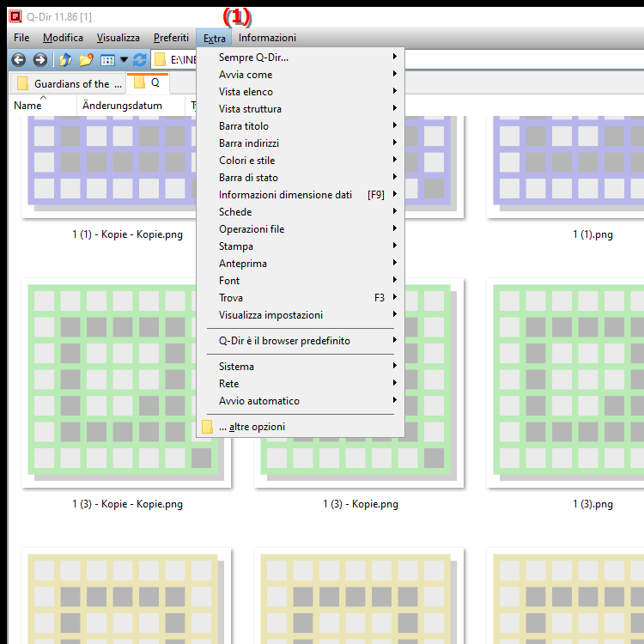The image size is (644, 644).
Task: Select thumbnail 1 (3) - Kopie - Kopie.png
Action: 127,383
